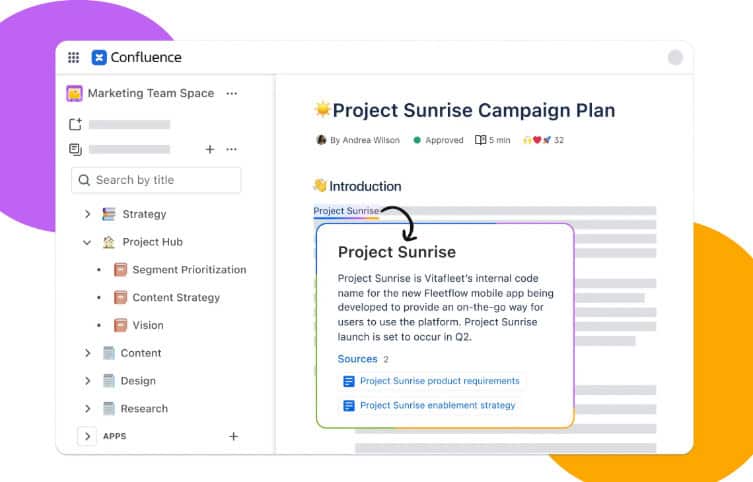Open Project Sunrise enablement strategy source

click(x=437, y=405)
